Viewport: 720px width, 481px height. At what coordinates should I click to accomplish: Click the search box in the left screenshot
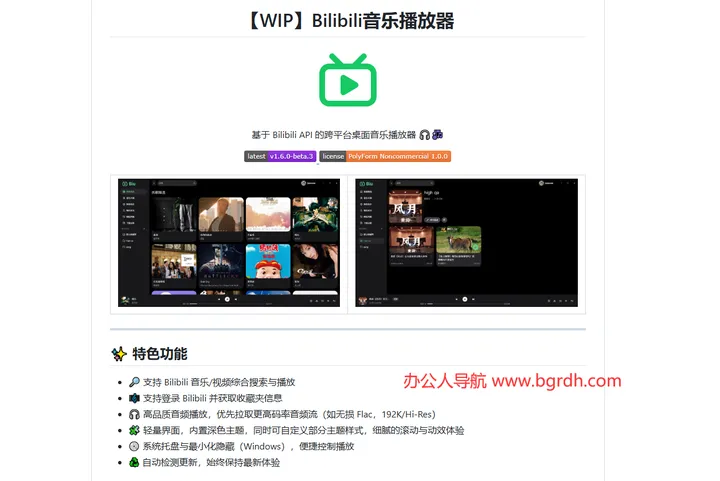click(x=177, y=183)
